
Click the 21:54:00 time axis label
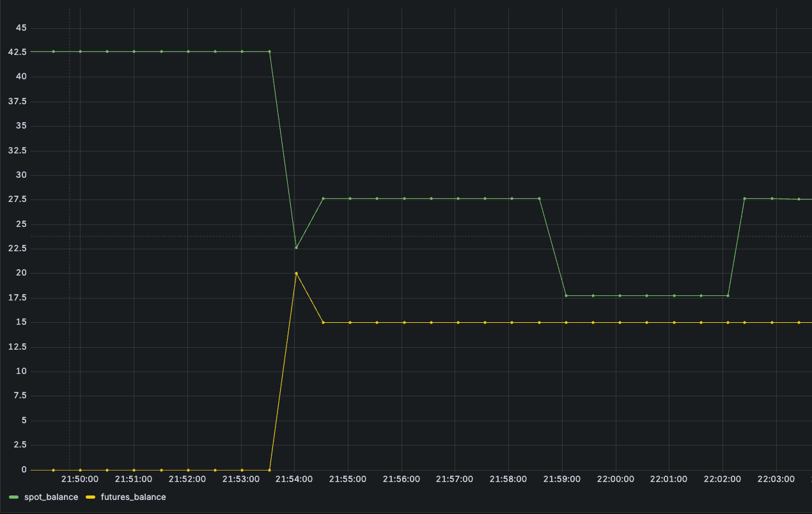(294, 479)
